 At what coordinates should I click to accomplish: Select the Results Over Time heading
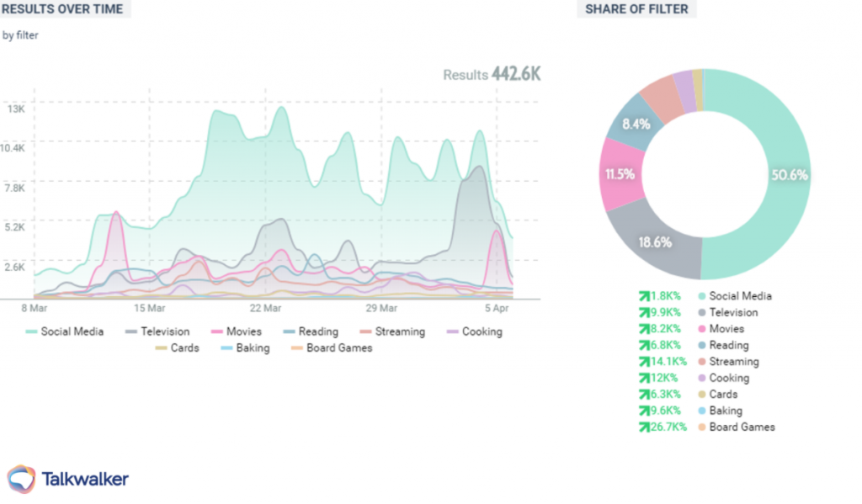pyautogui.click(x=63, y=9)
